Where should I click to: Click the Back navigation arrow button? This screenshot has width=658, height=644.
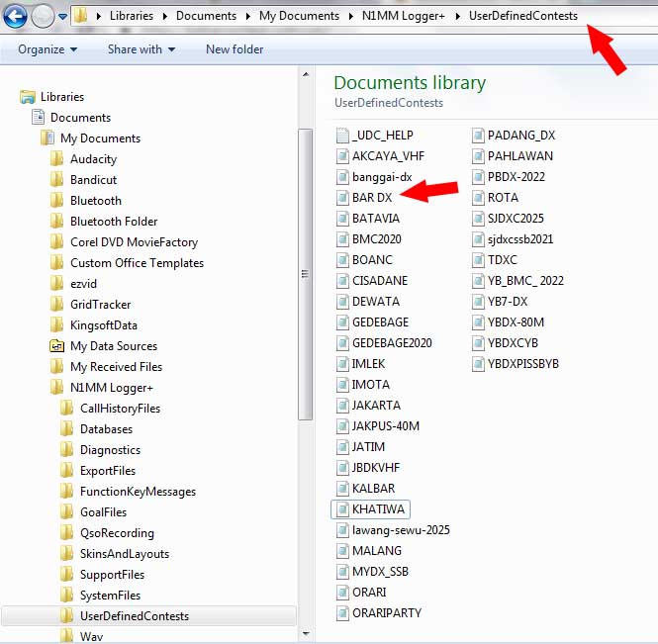(16, 16)
